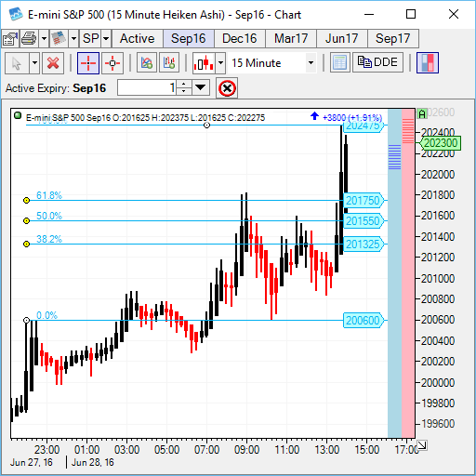
Task: Click the 201750 price label tag
Action: pos(364,201)
